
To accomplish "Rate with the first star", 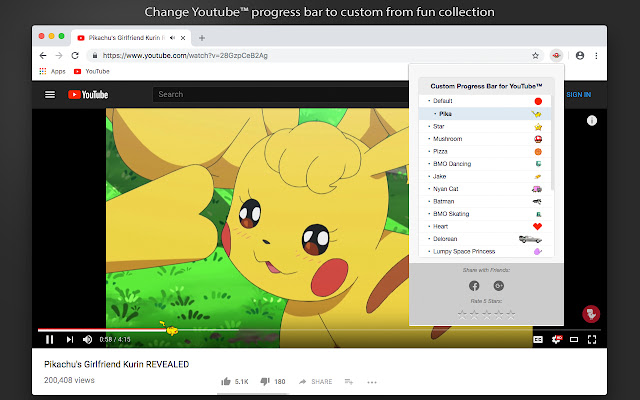I will [x=462, y=314].
